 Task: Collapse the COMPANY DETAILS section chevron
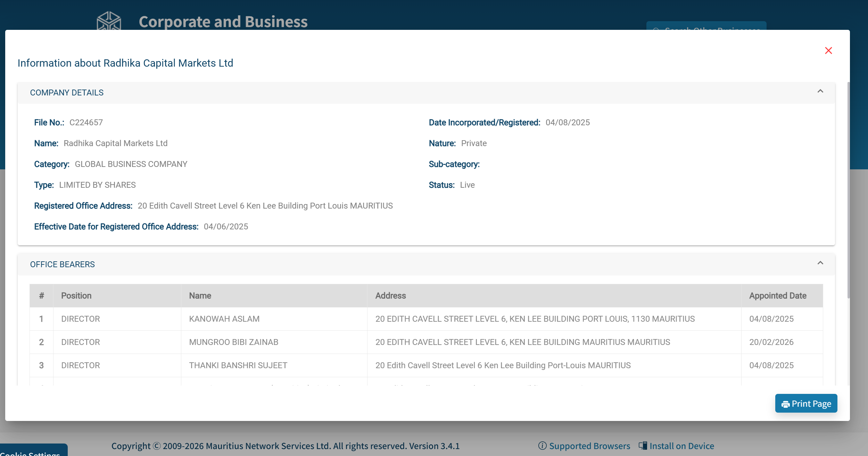(820, 91)
